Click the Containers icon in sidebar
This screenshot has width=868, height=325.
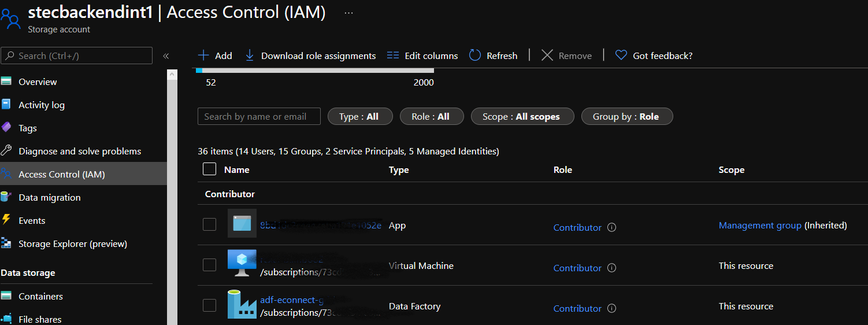coord(6,296)
